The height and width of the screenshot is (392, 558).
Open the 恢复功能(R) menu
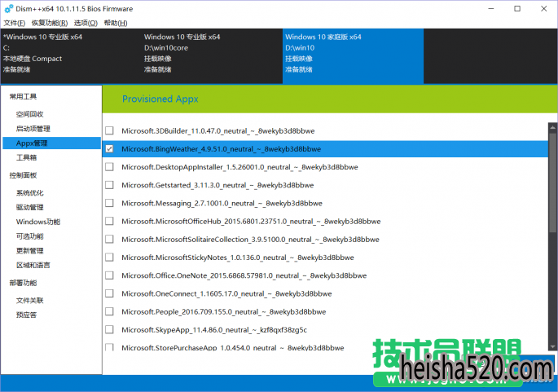click(50, 23)
